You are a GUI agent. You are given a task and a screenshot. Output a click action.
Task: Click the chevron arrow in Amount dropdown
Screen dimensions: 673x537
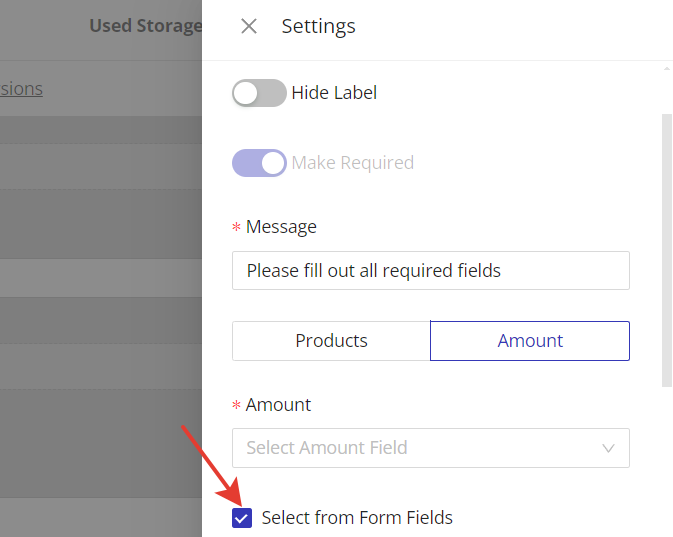pyautogui.click(x=608, y=448)
